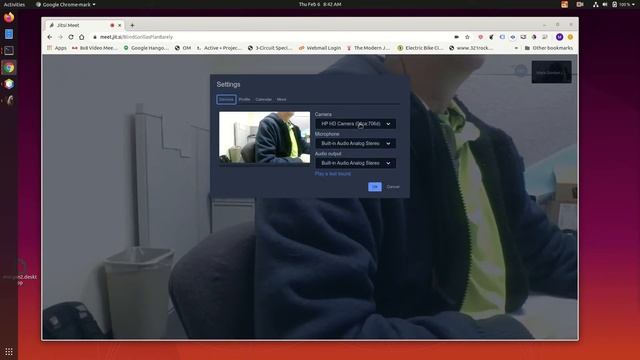Cancel the Settings dialog
This screenshot has height=360, width=640.
point(393,187)
